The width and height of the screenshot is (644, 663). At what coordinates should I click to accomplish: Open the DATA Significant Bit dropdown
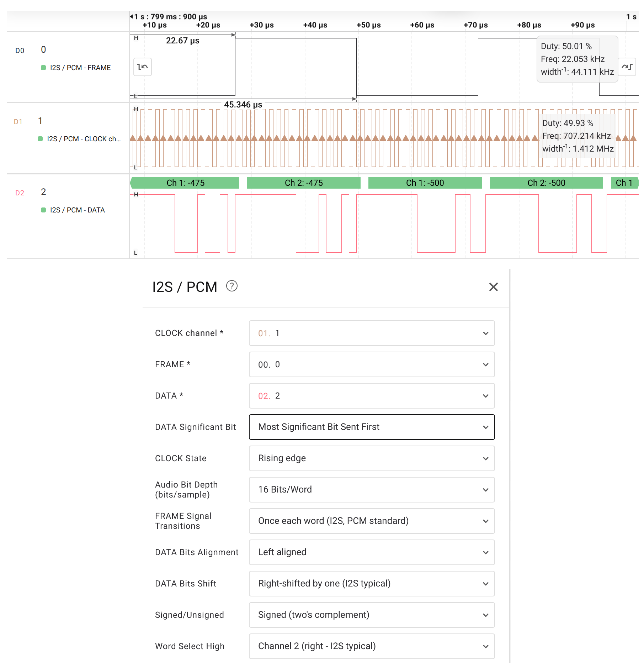tap(372, 427)
